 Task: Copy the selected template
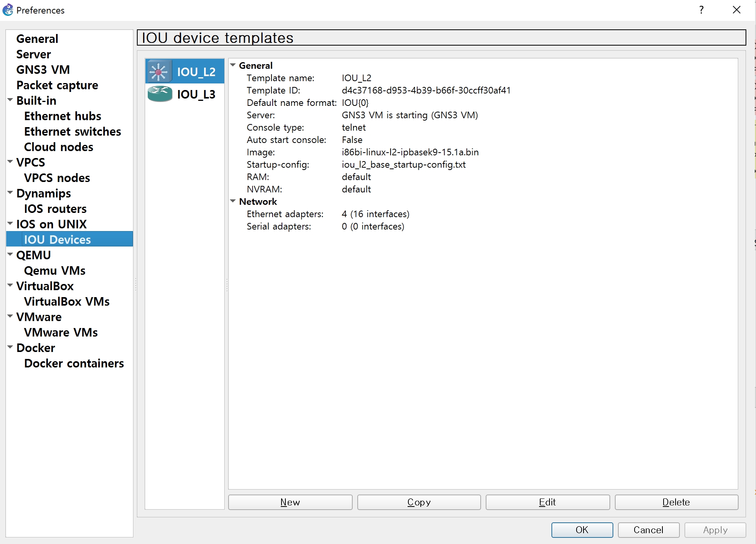419,502
